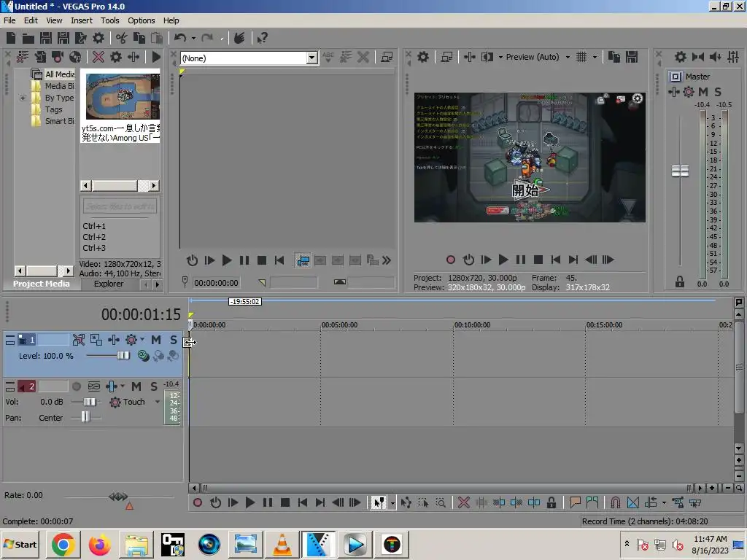The image size is (747, 560).
Task: Open the Edit menu
Action: click(x=31, y=20)
